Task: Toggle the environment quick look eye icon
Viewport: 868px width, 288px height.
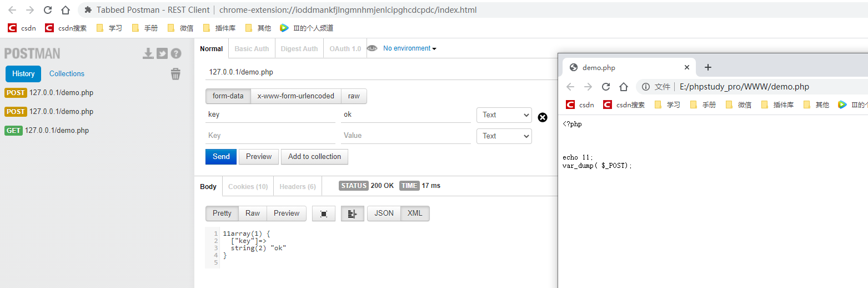Action: coord(372,48)
